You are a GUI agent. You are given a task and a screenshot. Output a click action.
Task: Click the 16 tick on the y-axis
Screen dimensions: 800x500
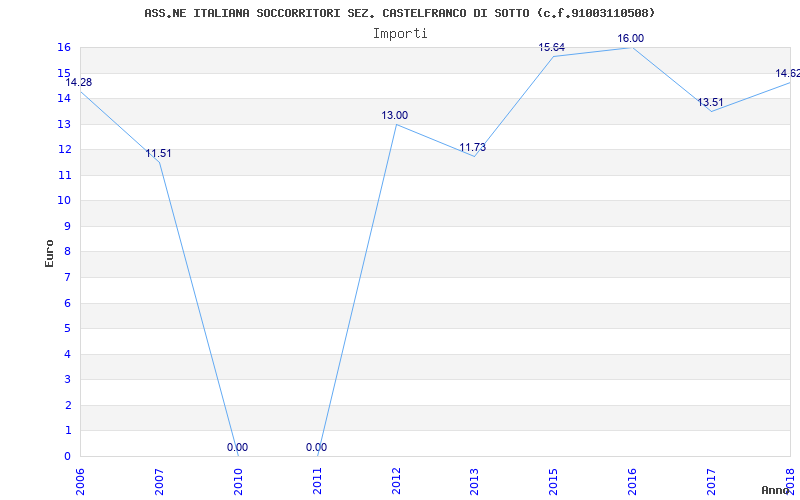(x=64, y=47)
